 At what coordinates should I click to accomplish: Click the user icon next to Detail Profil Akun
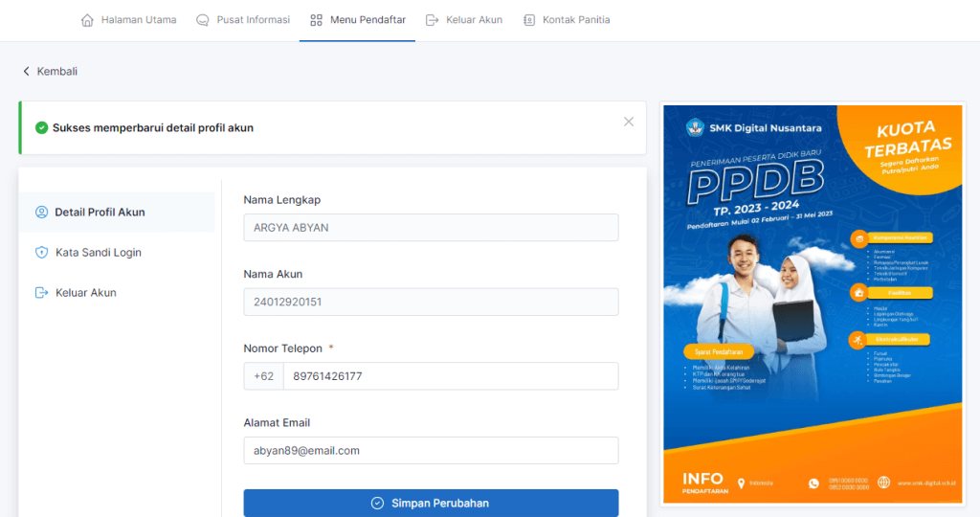tap(41, 213)
